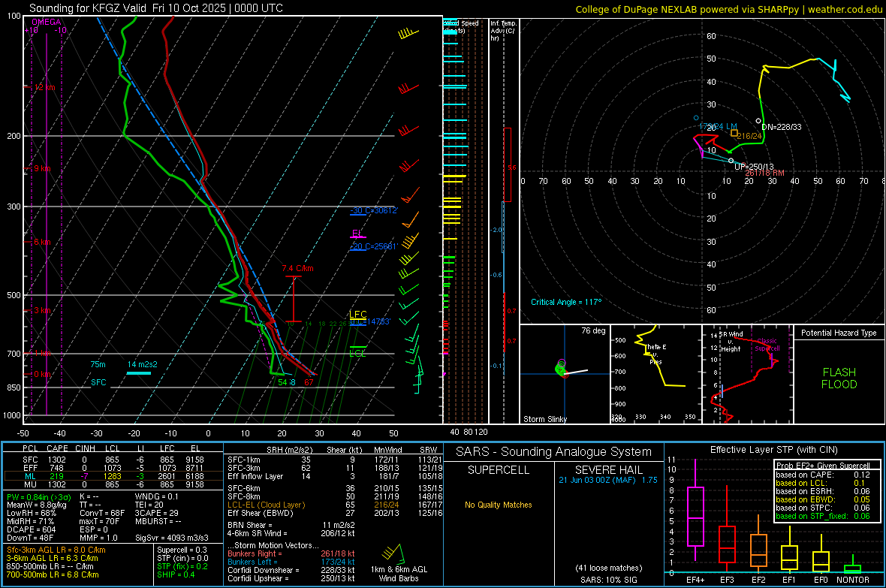Click the based on CAPE: probability row
This screenshot has width=886, height=588.
[x=823, y=475]
